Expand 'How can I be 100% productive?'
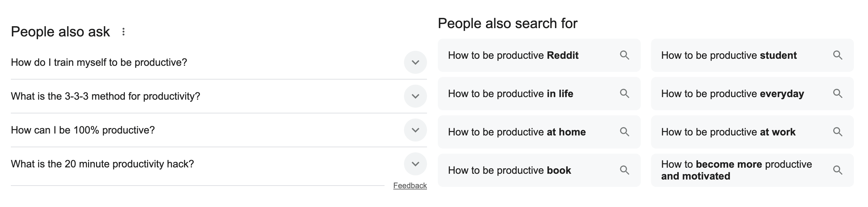868x207 pixels. tap(415, 129)
